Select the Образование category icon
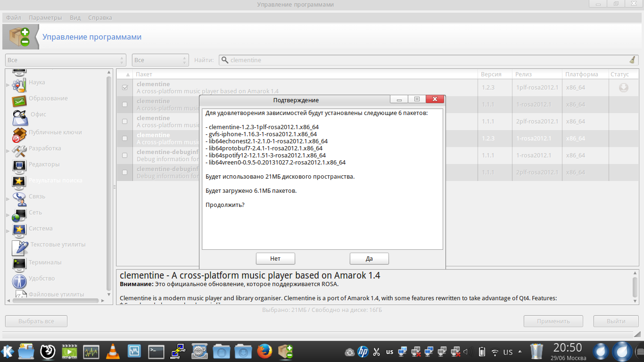The image size is (644, 362). tap(19, 100)
